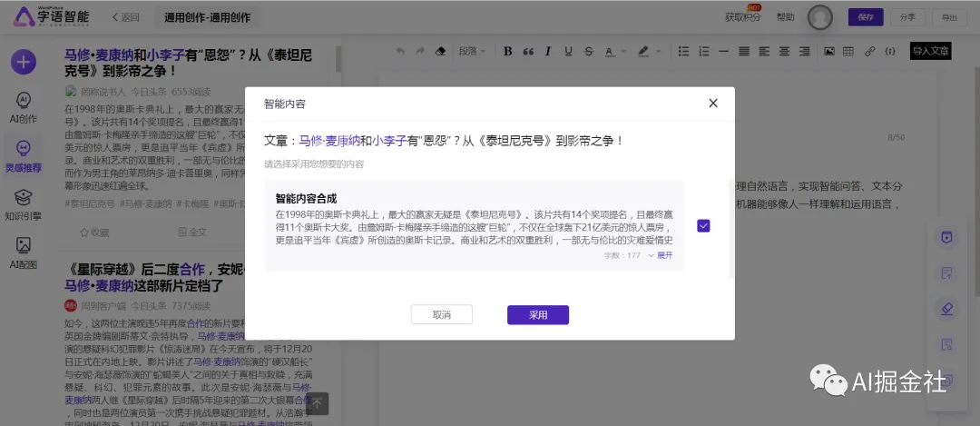The height and width of the screenshot is (426, 980).
Task: Click the #泰坦尼克号 tag
Action: [90, 203]
